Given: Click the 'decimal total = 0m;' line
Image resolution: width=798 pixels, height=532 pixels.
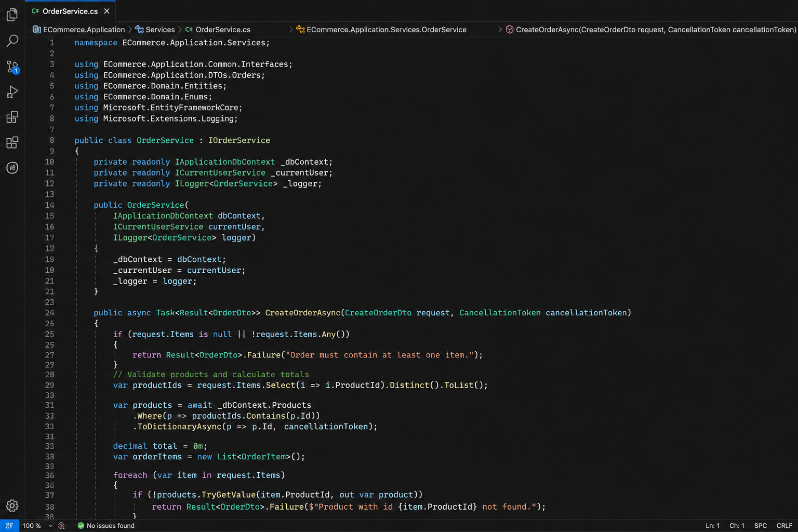Looking at the screenshot, I should (x=160, y=446).
